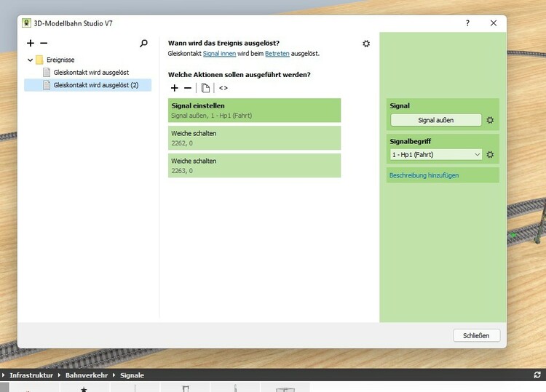Image resolution: width=546 pixels, height=392 pixels.
Task: Click the refresh icon in catalog bar
Action: 537,375
